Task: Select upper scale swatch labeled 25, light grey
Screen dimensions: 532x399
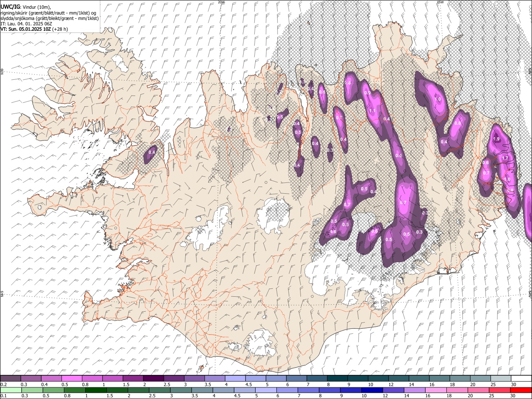Action: (x=501, y=379)
